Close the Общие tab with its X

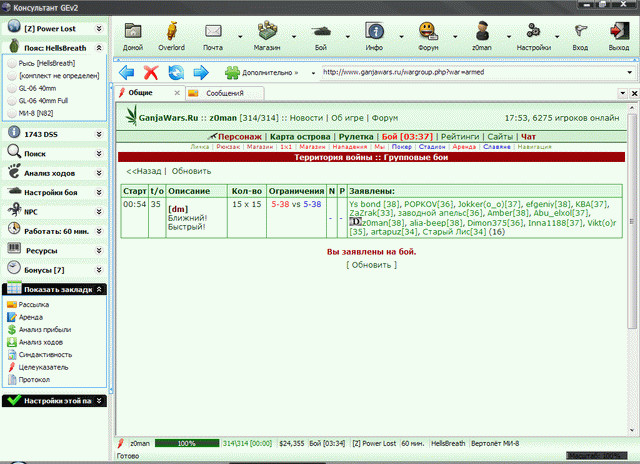tap(177, 93)
